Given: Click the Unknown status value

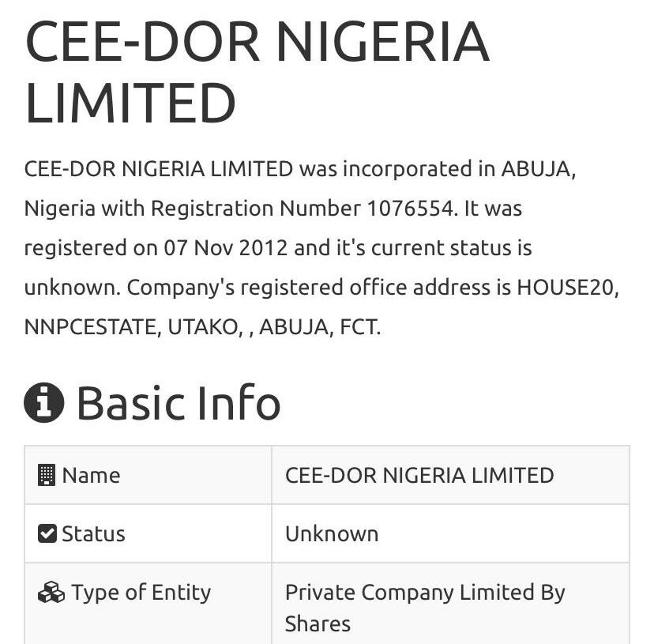Looking at the screenshot, I should [332, 534].
